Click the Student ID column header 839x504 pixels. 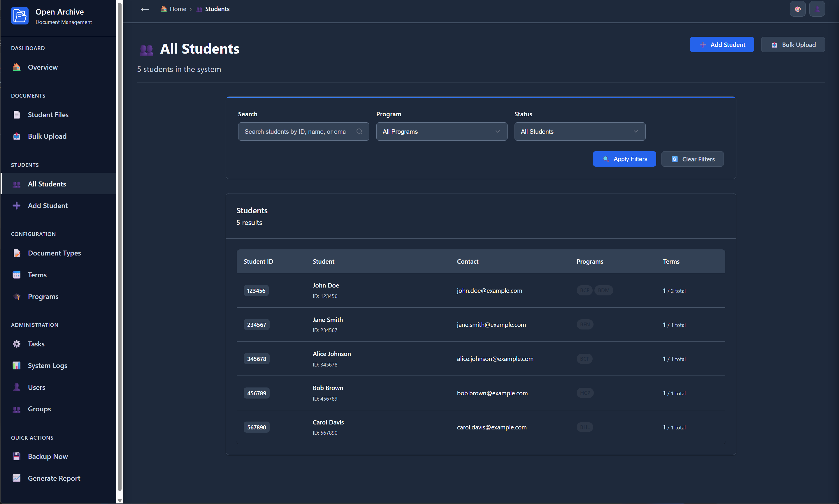point(258,262)
